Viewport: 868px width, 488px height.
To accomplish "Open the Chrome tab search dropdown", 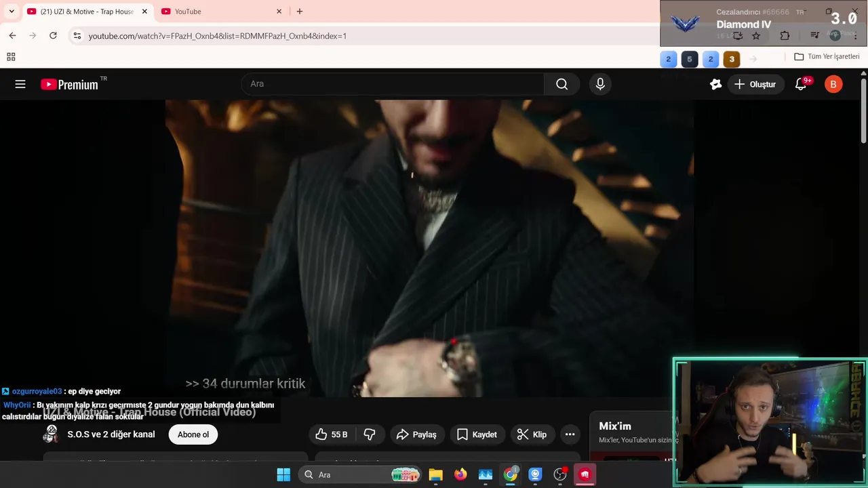I will point(12,12).
